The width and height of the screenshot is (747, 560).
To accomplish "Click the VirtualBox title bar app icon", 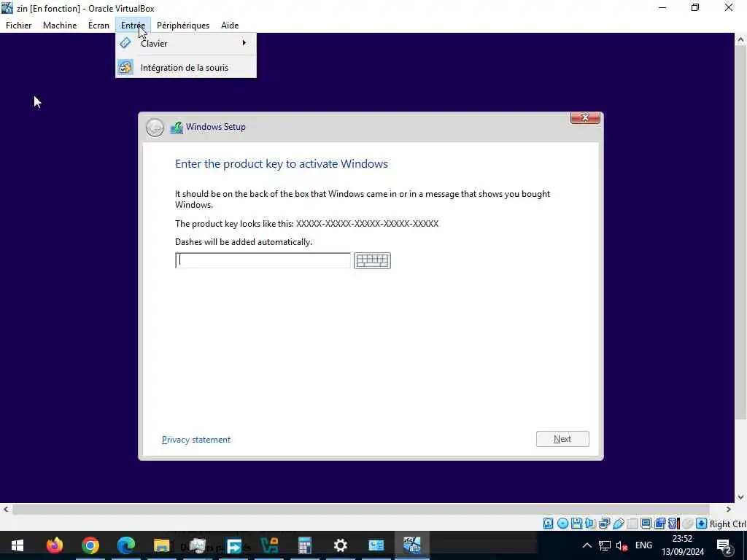I will (7, 7).
